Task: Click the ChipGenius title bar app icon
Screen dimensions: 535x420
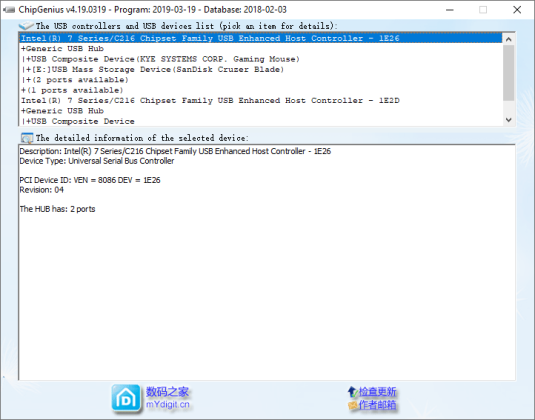Action: coord(9,10)
